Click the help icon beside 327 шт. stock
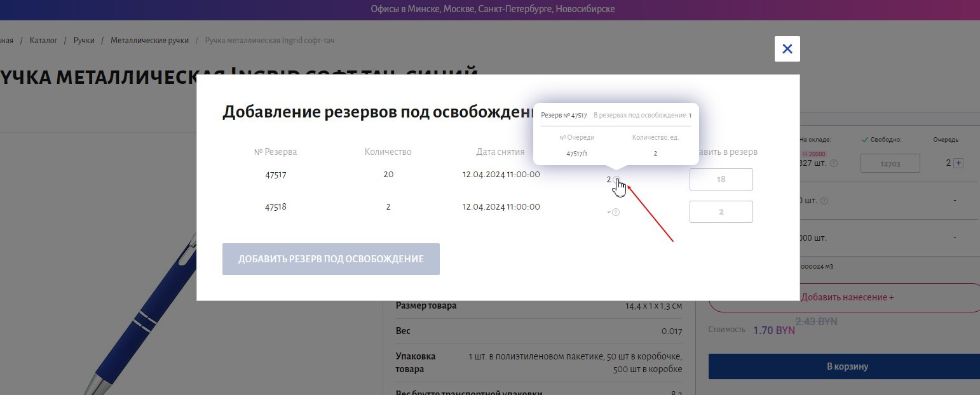This screenshot has height=395, width=980. click(834, 163)
